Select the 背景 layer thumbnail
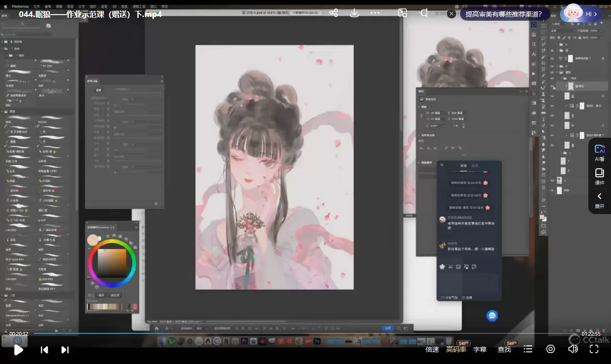 560,190
